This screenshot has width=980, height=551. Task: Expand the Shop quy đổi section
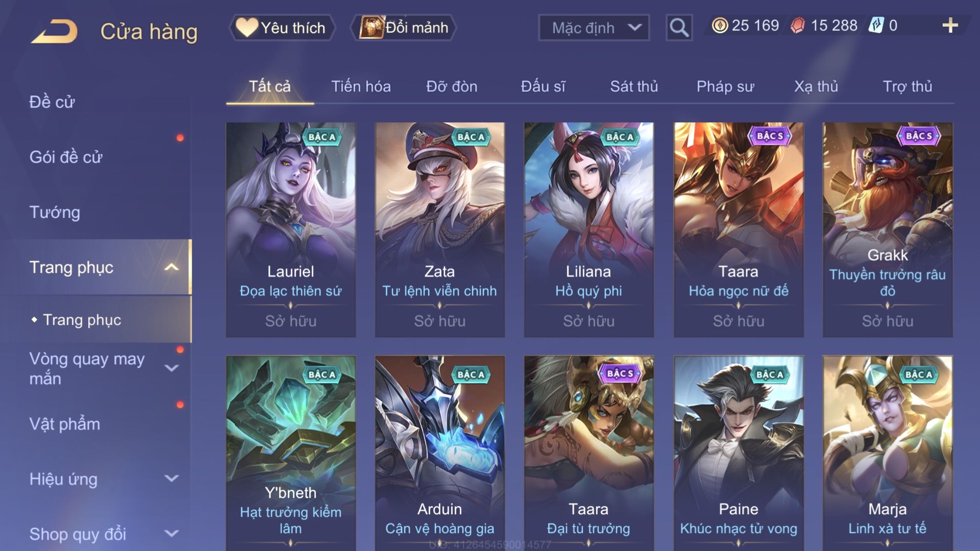[x=171, y=533]
